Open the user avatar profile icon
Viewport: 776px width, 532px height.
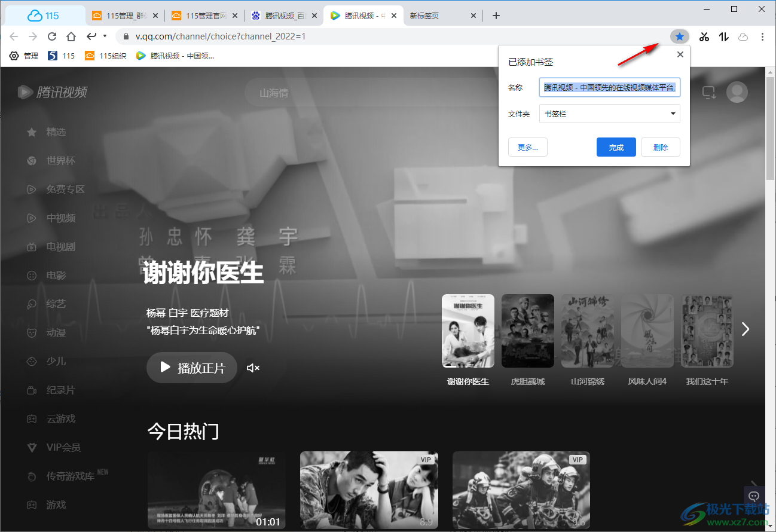(737, 92)
